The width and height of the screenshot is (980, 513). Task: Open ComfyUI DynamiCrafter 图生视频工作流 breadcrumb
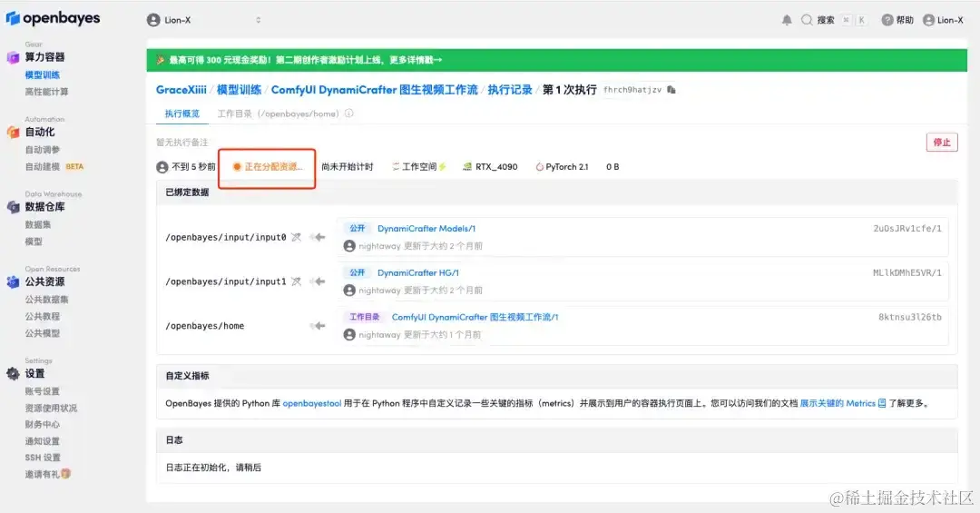tap(375, 90)
